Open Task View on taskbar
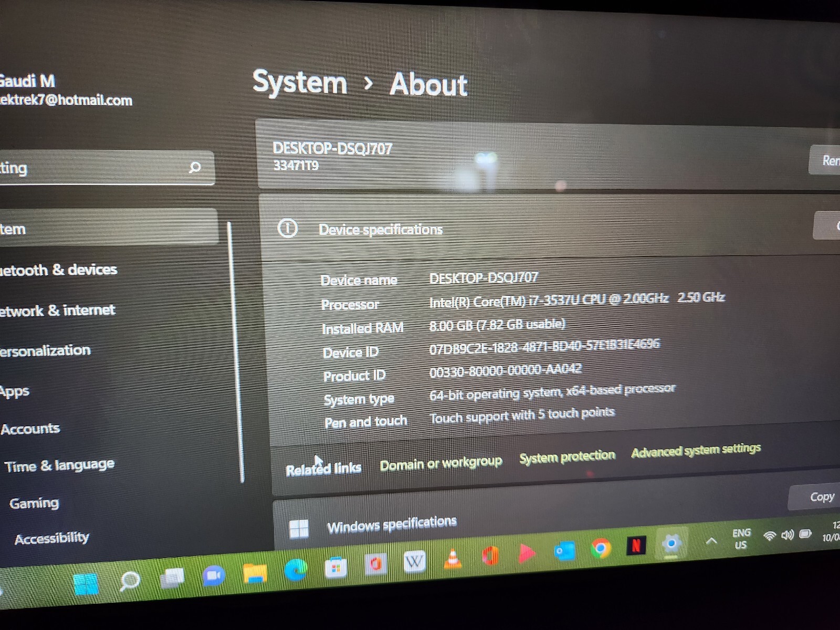Screen dimensions: 840x630 click(172, 578)
